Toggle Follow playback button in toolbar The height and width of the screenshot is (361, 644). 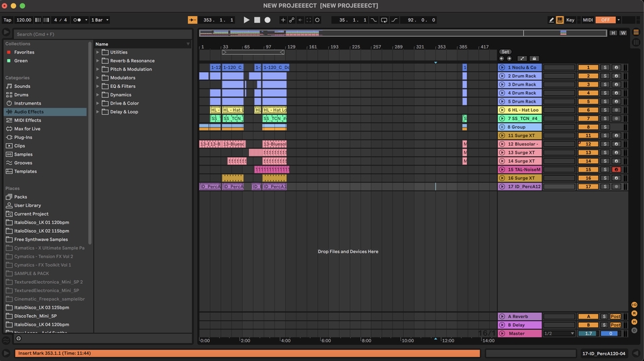click(x=193, y=20)
